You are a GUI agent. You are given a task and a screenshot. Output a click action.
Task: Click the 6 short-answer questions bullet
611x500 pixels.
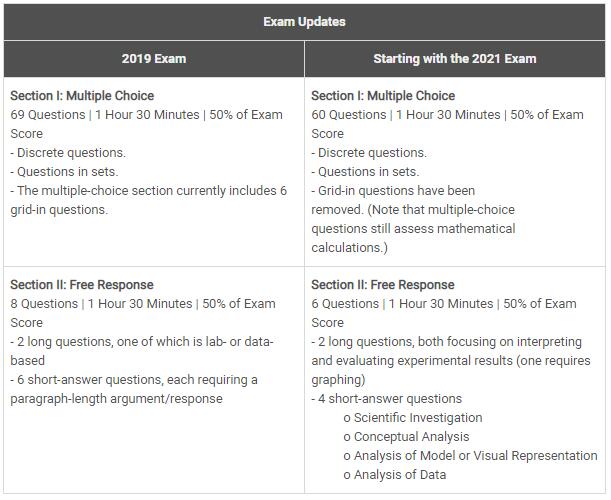pos(134,389)
